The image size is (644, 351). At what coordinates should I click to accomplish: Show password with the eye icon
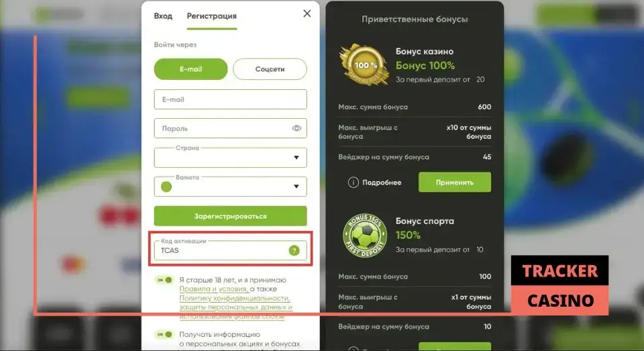click(x=297, y=128)
